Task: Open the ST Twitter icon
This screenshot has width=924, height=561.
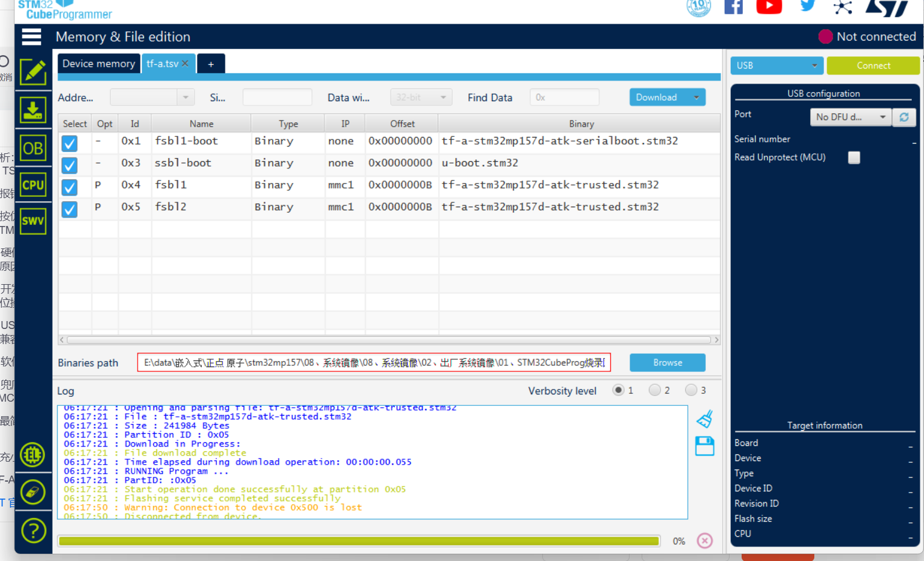Action: (x=807, y=6)
